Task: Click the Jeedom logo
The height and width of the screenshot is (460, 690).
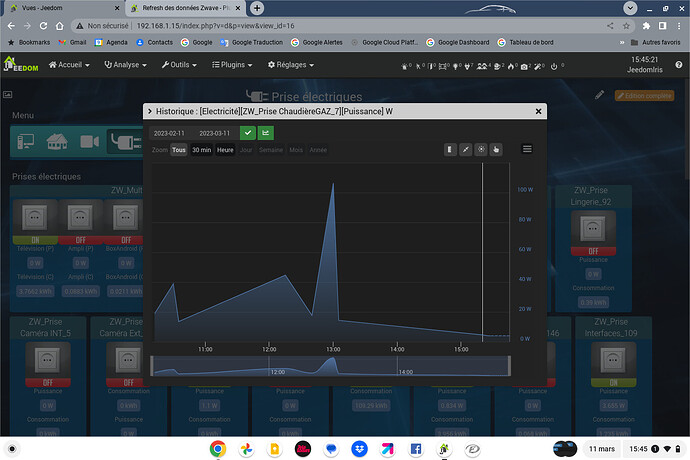Action: click(x=21, y=64)
